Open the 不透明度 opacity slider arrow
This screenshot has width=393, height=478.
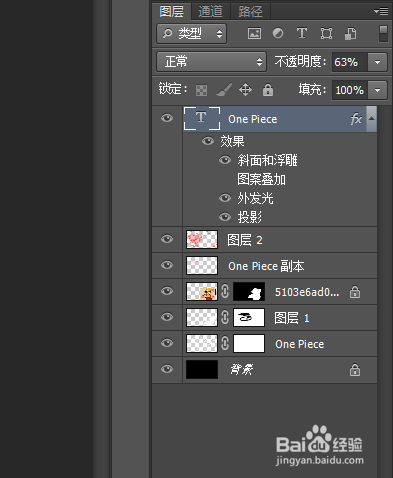377,62
